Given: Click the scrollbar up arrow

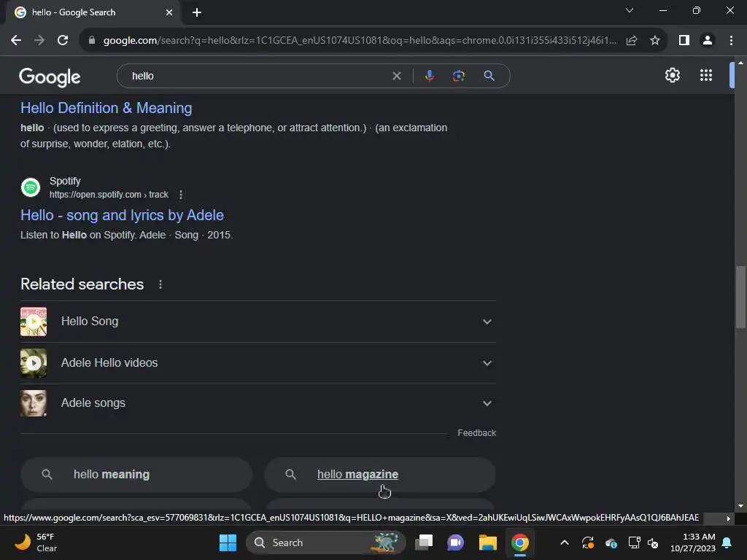Looking at the screenshot, I should 740,63.
